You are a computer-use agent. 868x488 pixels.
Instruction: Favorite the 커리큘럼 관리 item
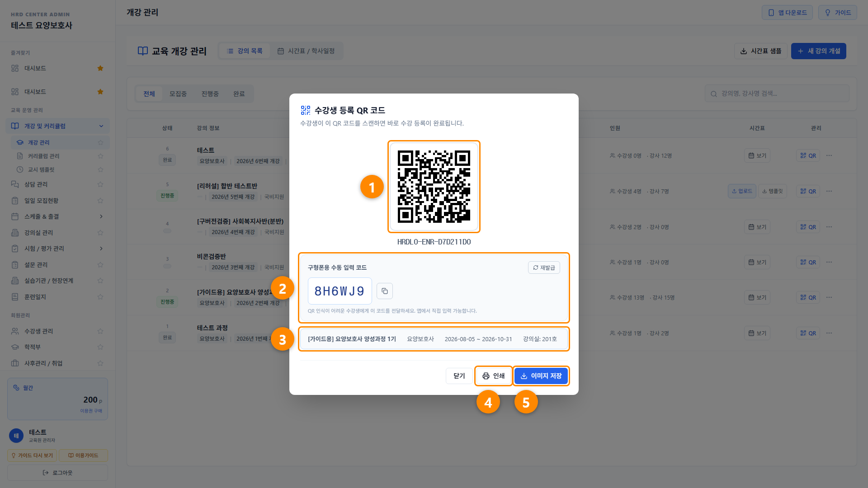(100, 156)
